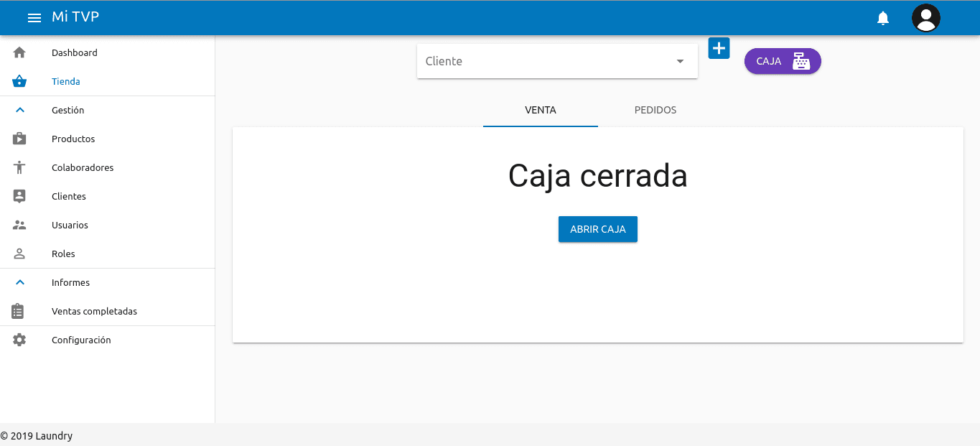Click the Mi TVP title
This screenshot has width=980, height=446.
tap(75, 17)
